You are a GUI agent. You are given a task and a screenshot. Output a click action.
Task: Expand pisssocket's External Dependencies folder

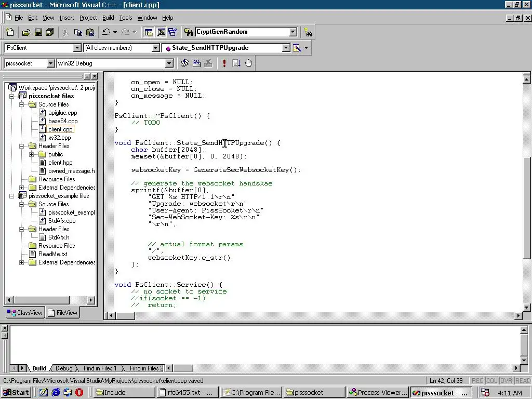pos(21,188)
